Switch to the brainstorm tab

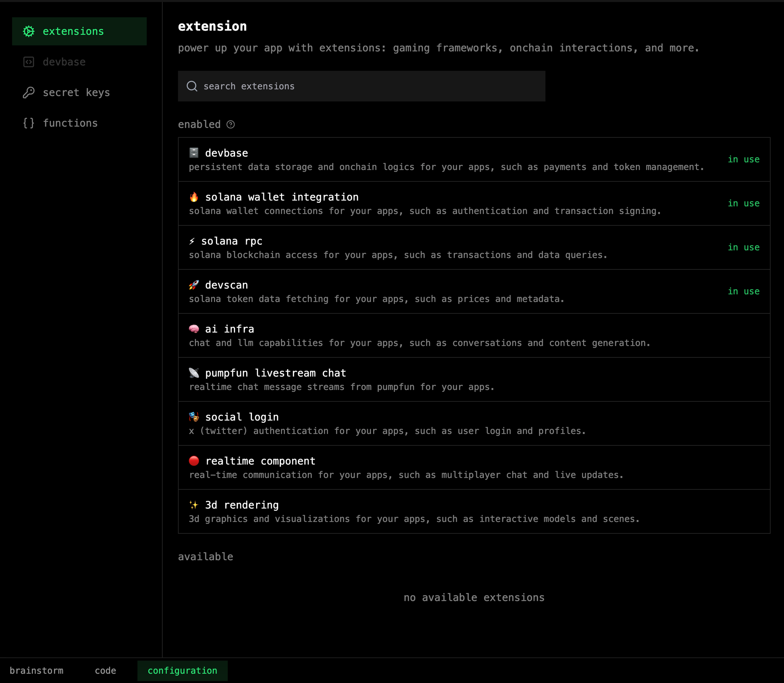(x=36, y=671)
